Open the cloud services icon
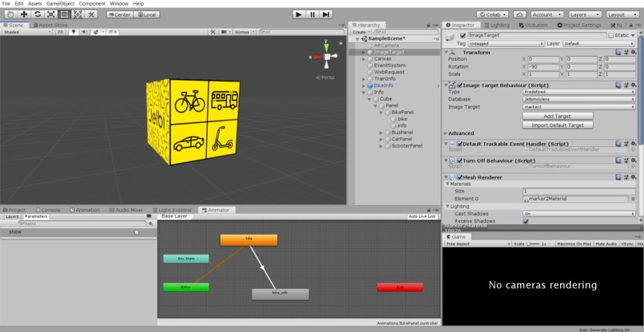The width and height of the screenshot is (644, 332). pos(519,14)
